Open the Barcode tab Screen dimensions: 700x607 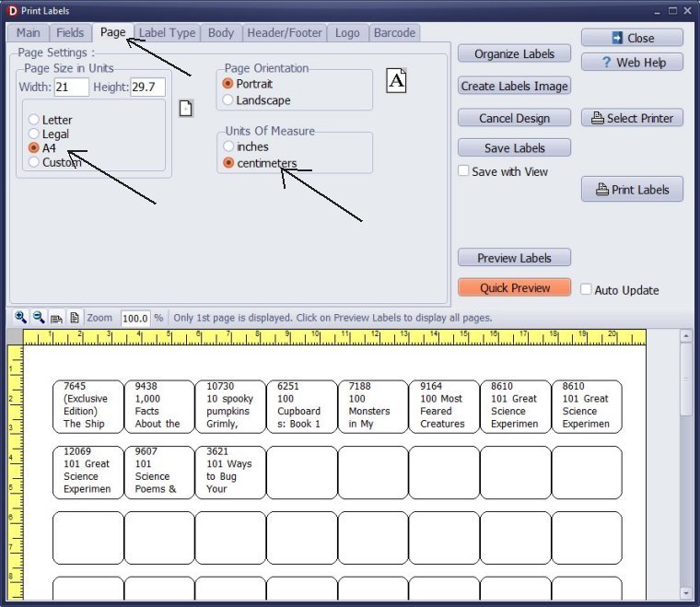(x=394, y=32)
